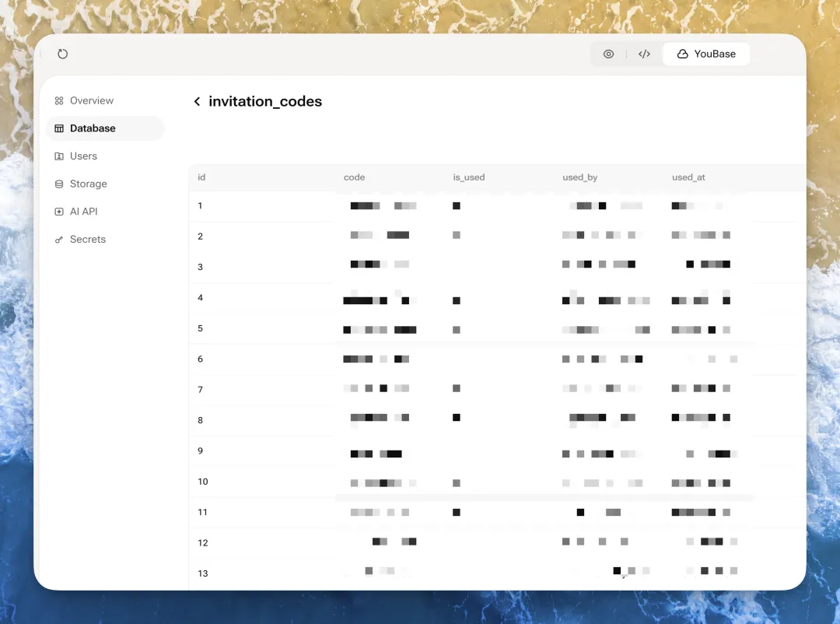Open the YouBase tab
This screenshot has width=840, height=624.
point(706,54)
